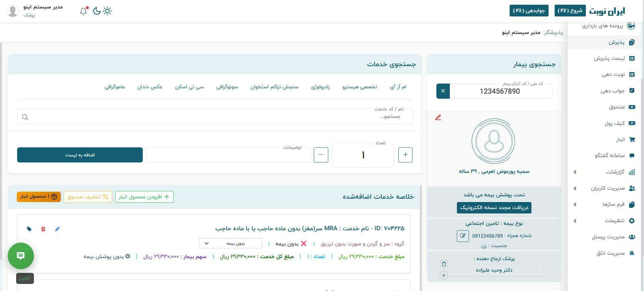Clear the national code search field
Screen dimensions: 644x291
(x=443, y=91)
